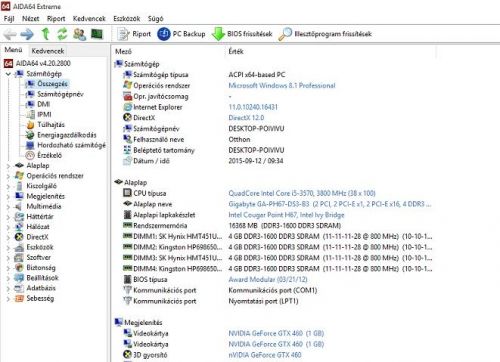Click the Forward navigation arrow
500x362 pixels.
(x=27, y=34)
